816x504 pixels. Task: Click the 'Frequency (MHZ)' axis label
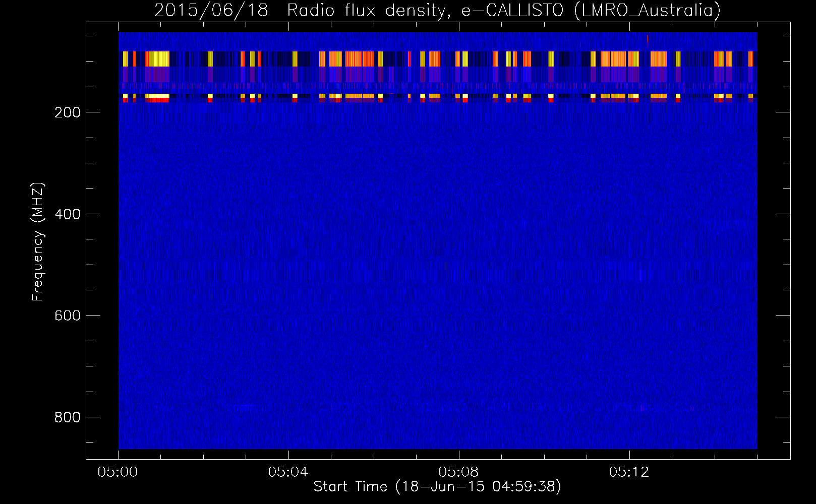coord(38,241)
